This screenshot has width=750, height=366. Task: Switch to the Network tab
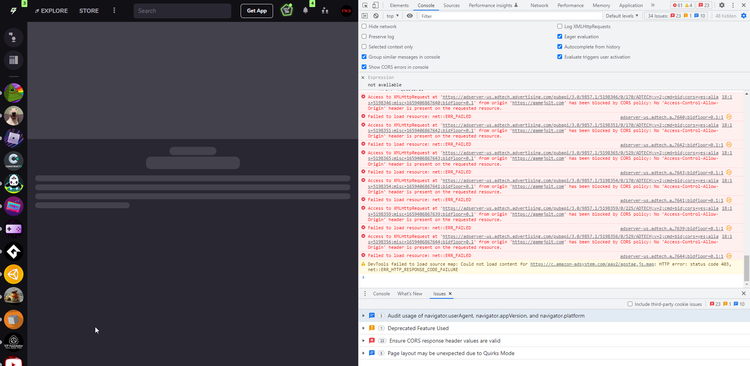tap(539, 5)
